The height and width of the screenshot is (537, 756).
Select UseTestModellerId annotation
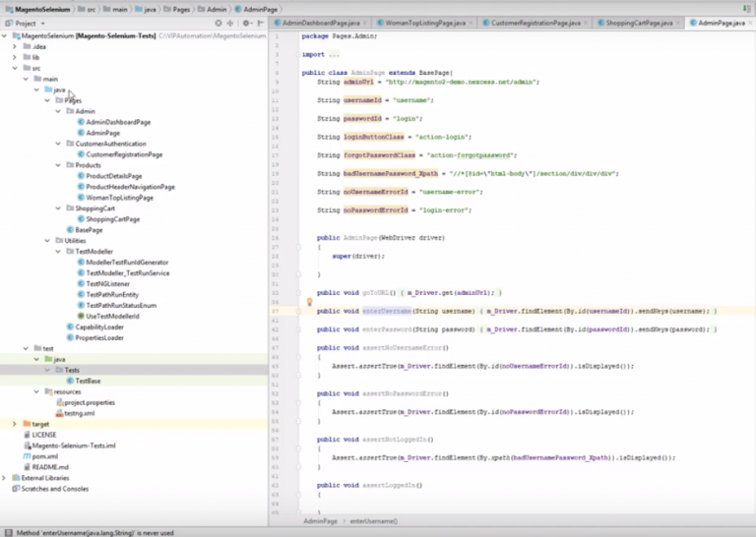click(108, 316)
